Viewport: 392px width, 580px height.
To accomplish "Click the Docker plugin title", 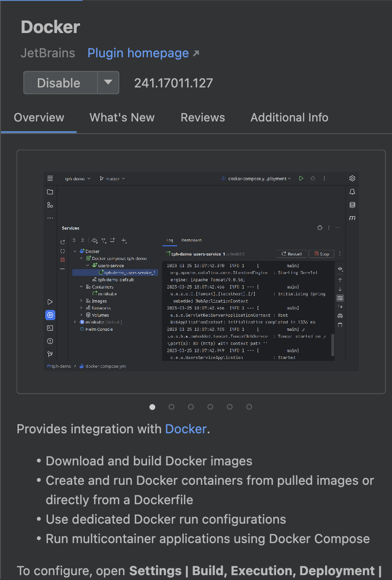I will click(50, 27).
